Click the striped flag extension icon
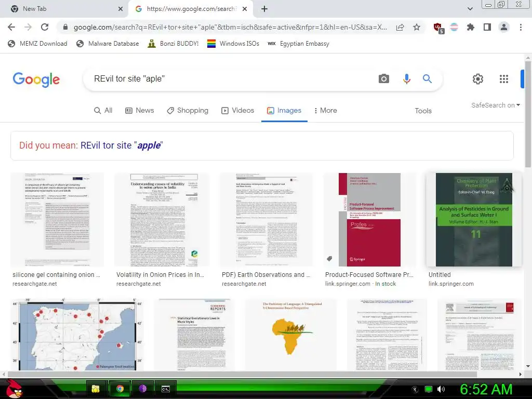 pos(454,27)
